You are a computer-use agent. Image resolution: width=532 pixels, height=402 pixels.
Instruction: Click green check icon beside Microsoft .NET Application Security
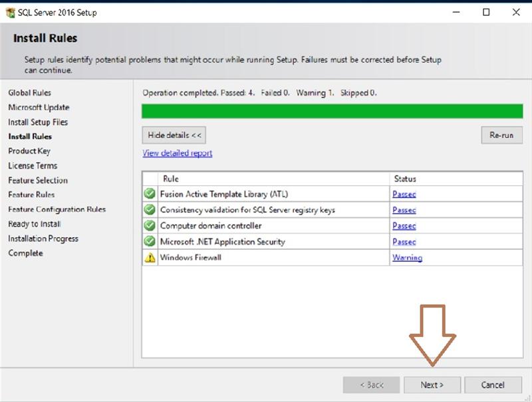click(150, 242)
